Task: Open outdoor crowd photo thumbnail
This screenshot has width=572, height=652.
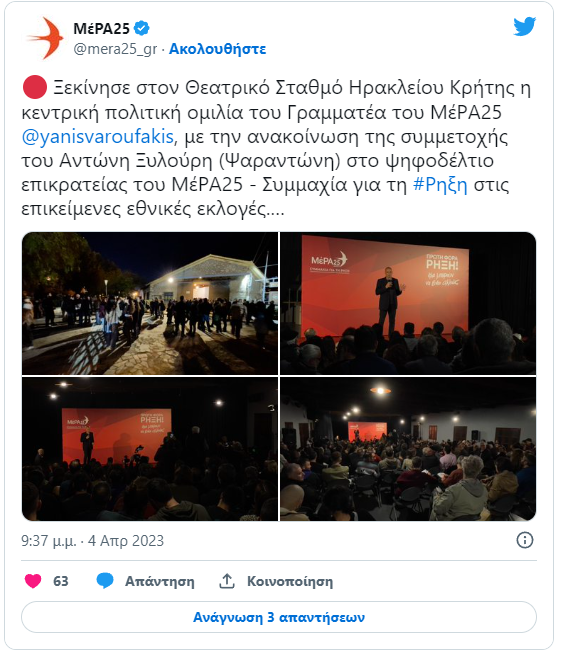Action: (150, 304)
